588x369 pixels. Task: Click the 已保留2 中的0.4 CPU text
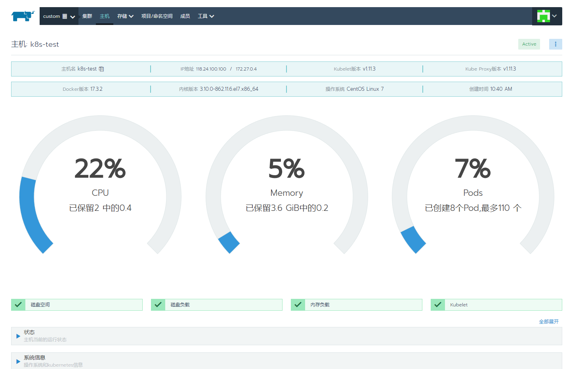pyautogui.click(x=100, y=208)
